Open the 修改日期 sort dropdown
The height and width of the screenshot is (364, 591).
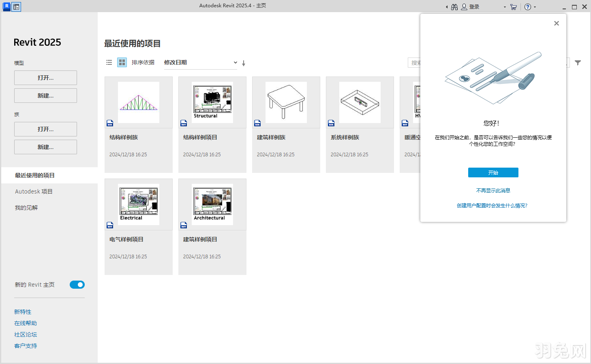(x=200, y=62)
